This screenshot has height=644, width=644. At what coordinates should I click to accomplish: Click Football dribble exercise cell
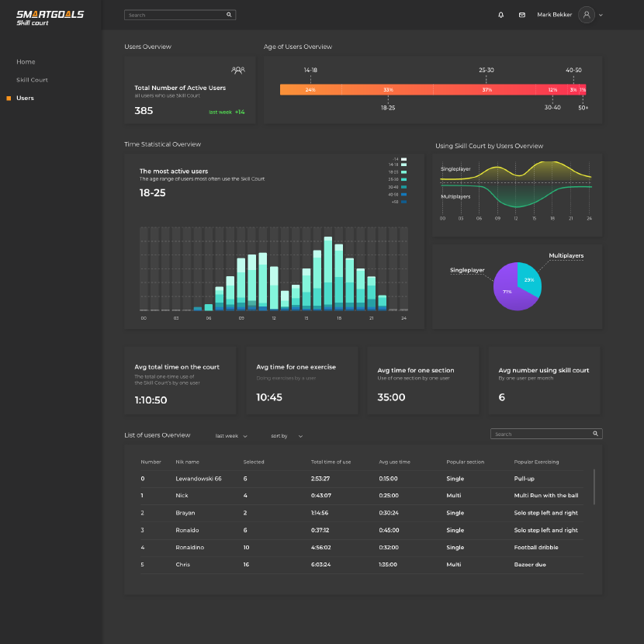(x=536, y=547)
